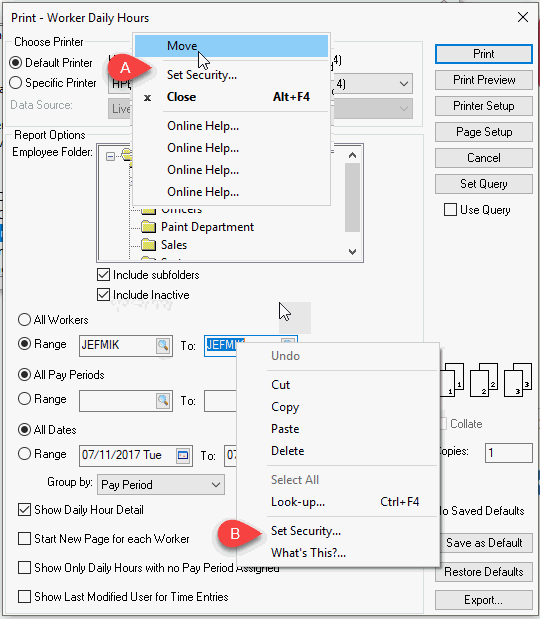Choose the 1-1 uncollated page order icon
540x619 pixels.
click(451, 380)
